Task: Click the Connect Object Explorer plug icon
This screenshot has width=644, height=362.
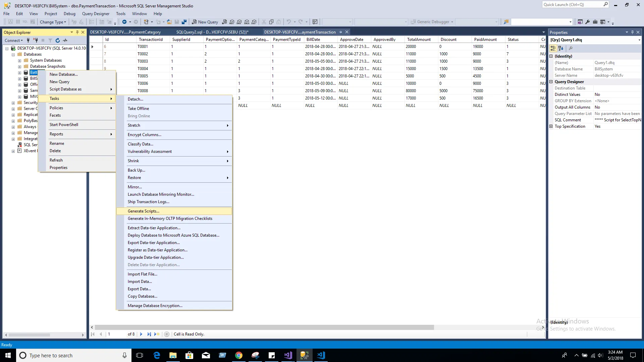Action: click(x=28, y=40)
